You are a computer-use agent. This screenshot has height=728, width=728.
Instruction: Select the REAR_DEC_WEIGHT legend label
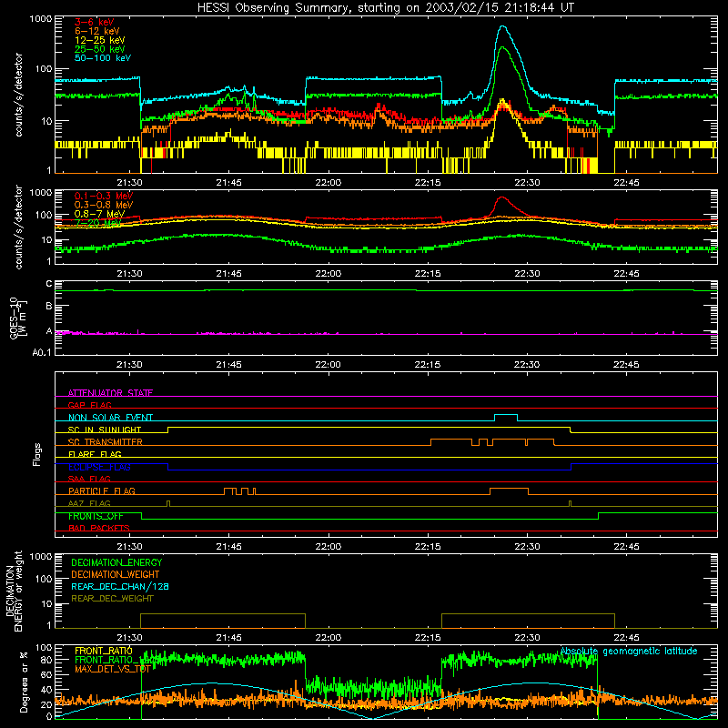(112, 599)
